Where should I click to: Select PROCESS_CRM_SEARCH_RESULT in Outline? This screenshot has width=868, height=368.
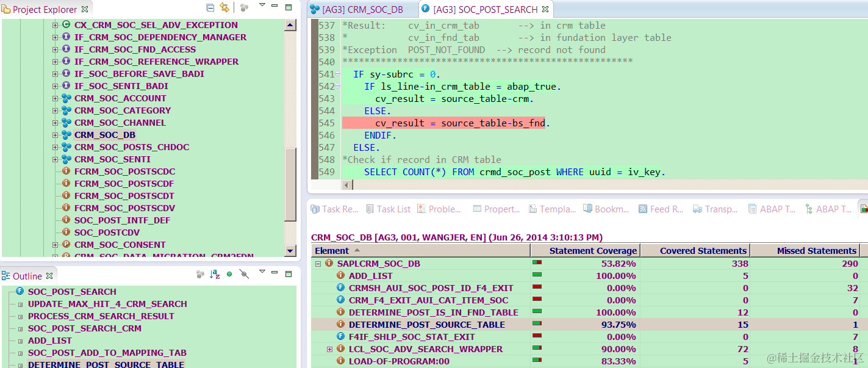[x=101, y=316]
